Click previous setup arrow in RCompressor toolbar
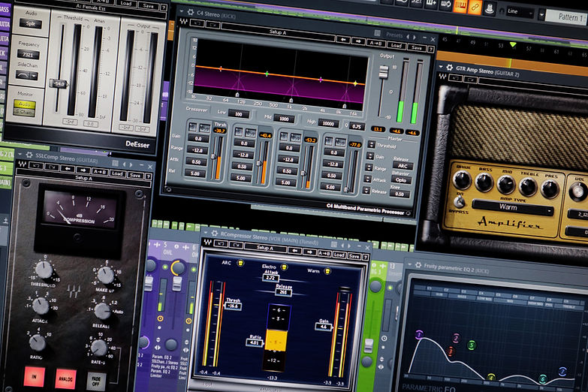The width and height of the screenshot is (588, 392). click(x=294, y=251)
